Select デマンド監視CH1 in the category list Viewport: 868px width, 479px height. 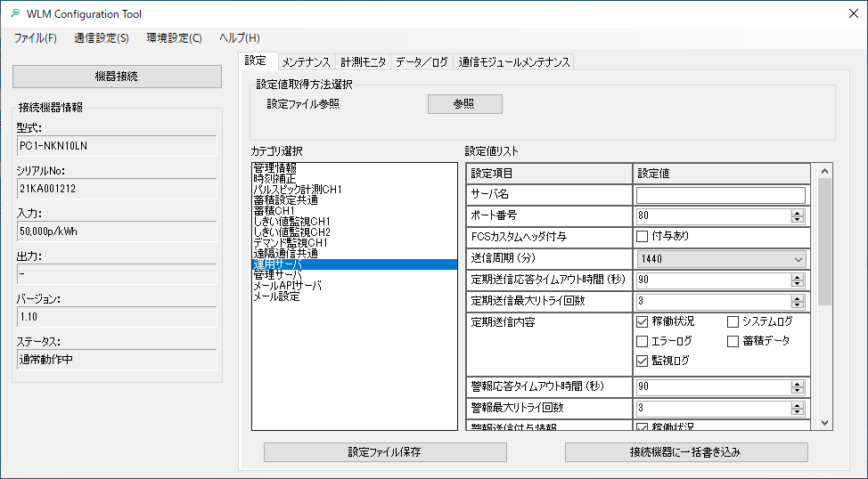[x=355, y=243]
